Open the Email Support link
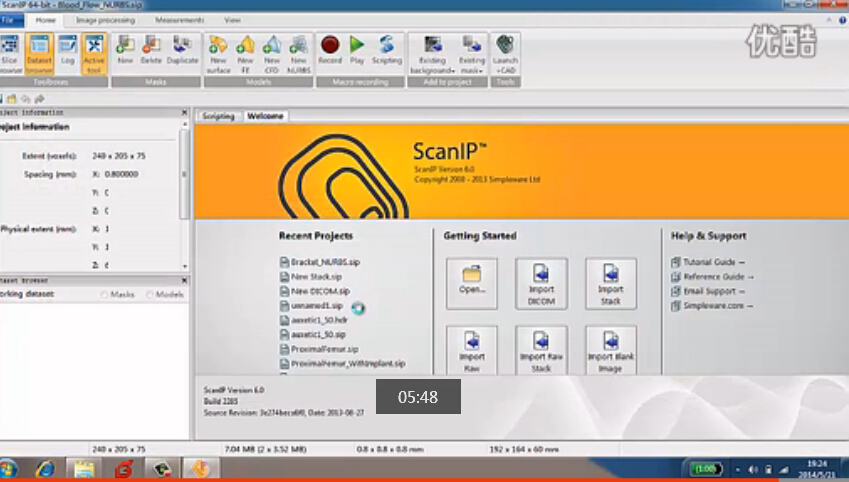 [x=708, y=291]
